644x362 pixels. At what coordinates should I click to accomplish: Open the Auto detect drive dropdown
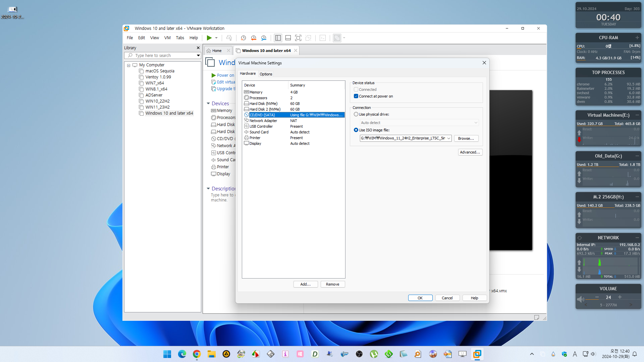pos(419,123)
